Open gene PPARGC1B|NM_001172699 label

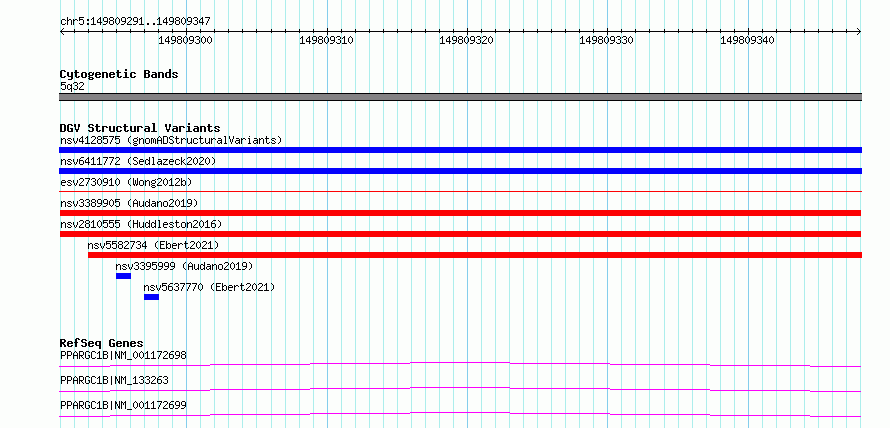(x=123, y=406)
